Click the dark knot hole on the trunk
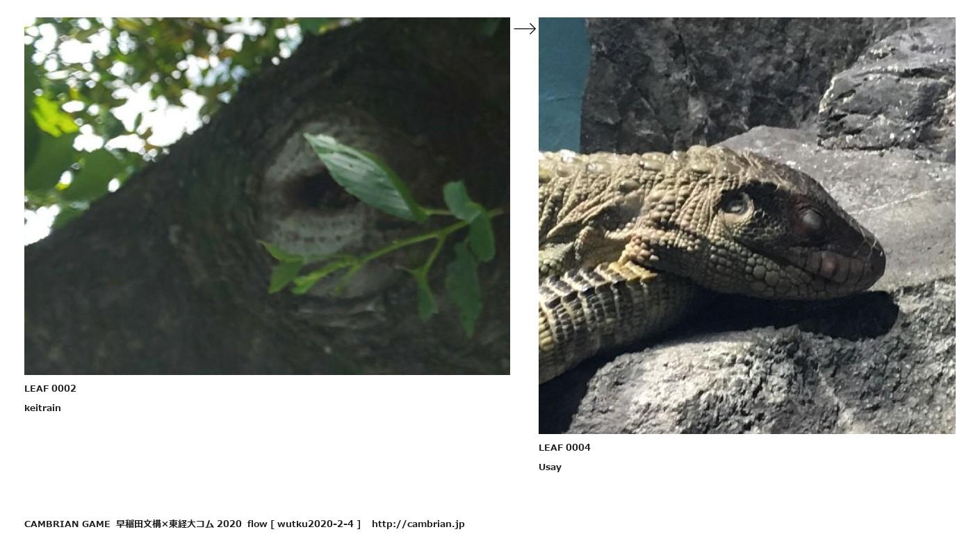The height and width of the screenshot is (541, 980). [x=316, y=191]
